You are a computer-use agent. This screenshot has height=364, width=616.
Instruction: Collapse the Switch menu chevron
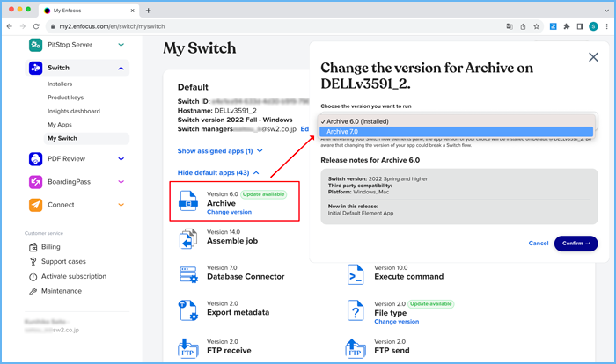(121, 69)
